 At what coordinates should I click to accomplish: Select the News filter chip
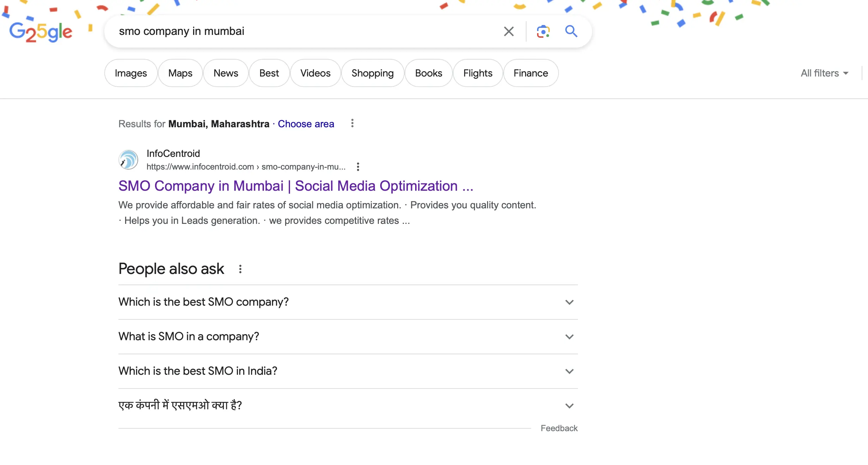coord(226,73)
